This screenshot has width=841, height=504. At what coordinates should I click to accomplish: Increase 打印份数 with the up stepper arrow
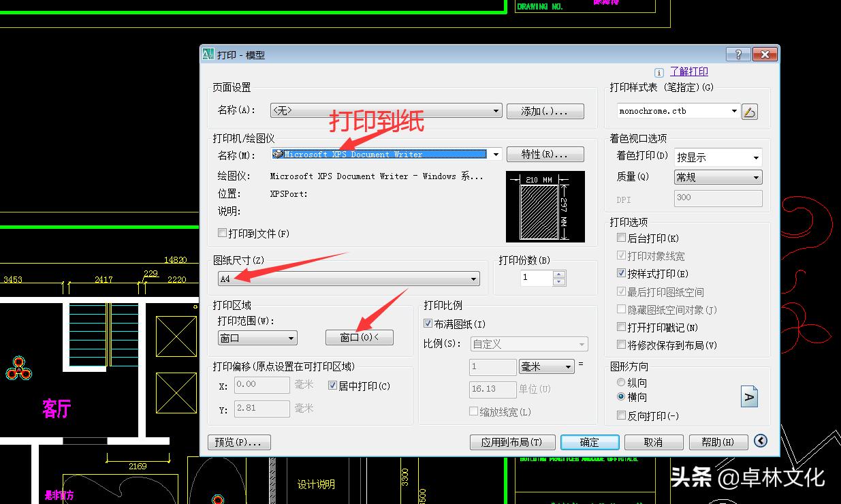pos(558,274)
